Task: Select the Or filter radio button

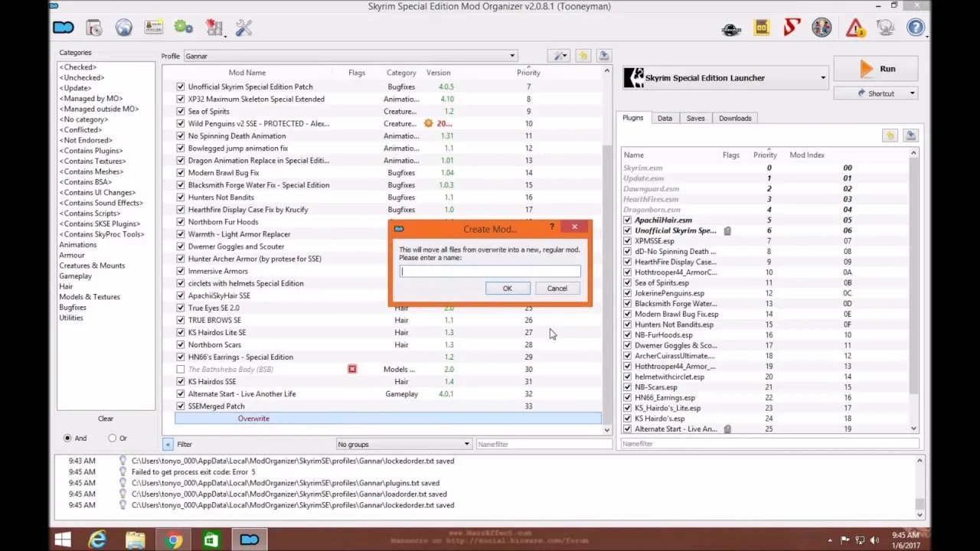Action: [x=113, y=438]
